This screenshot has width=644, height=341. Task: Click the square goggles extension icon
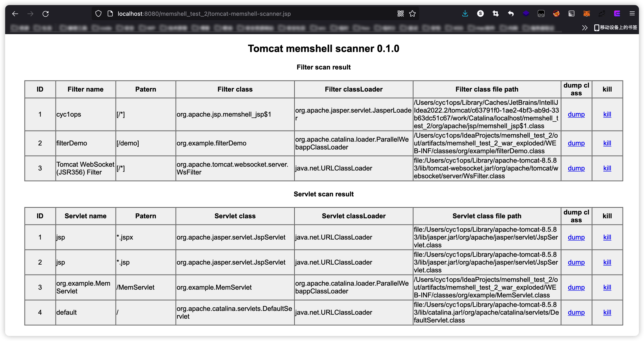click(541, 14)
